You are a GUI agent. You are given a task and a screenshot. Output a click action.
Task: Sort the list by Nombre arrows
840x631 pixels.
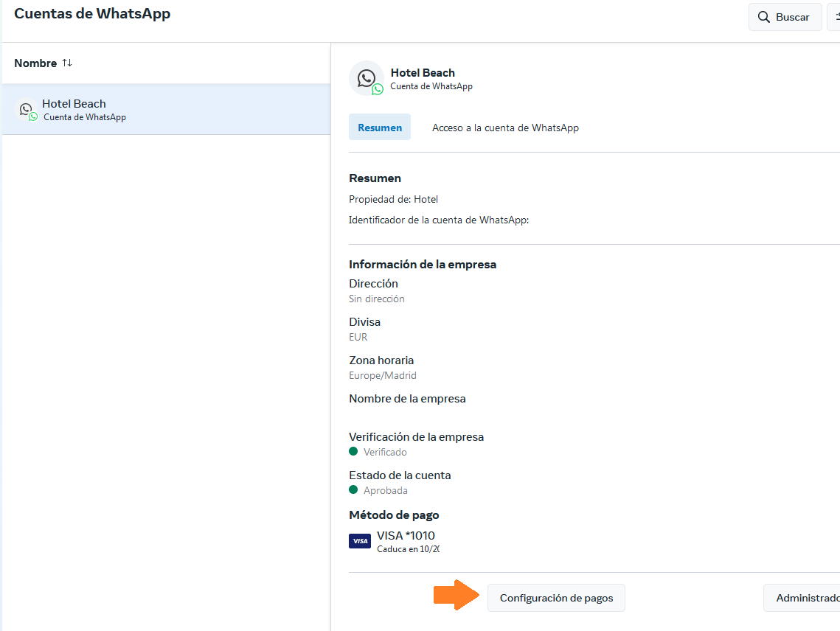[67, 63]
